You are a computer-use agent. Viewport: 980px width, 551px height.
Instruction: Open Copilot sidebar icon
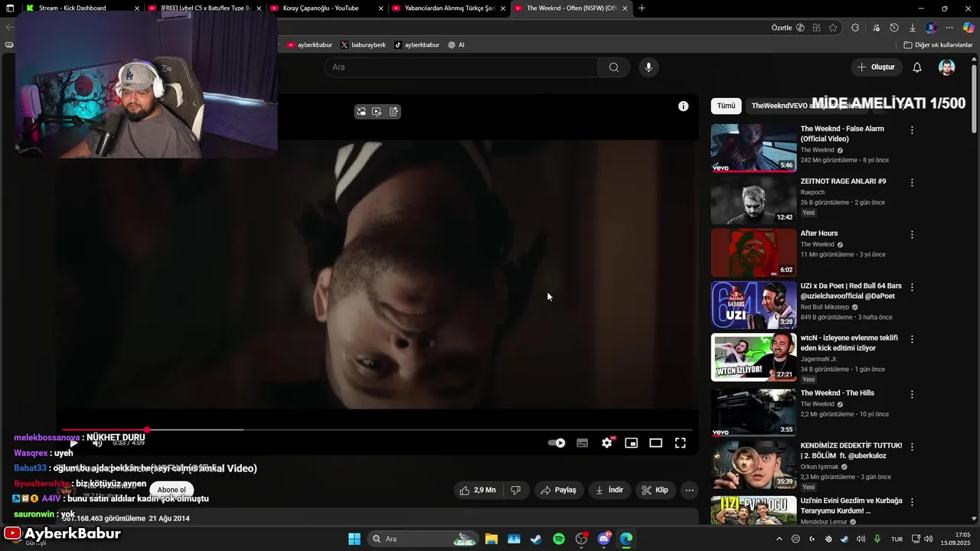(x=969, y=28)
